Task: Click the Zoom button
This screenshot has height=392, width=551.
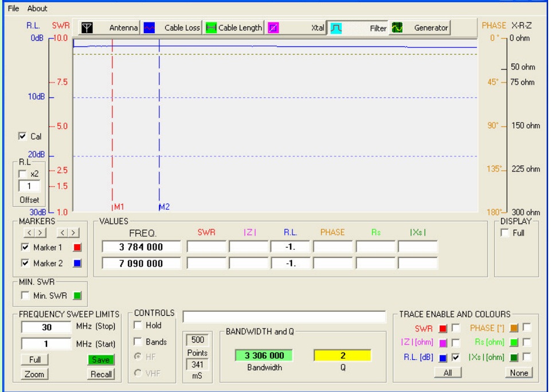Action: coord(34,374)
